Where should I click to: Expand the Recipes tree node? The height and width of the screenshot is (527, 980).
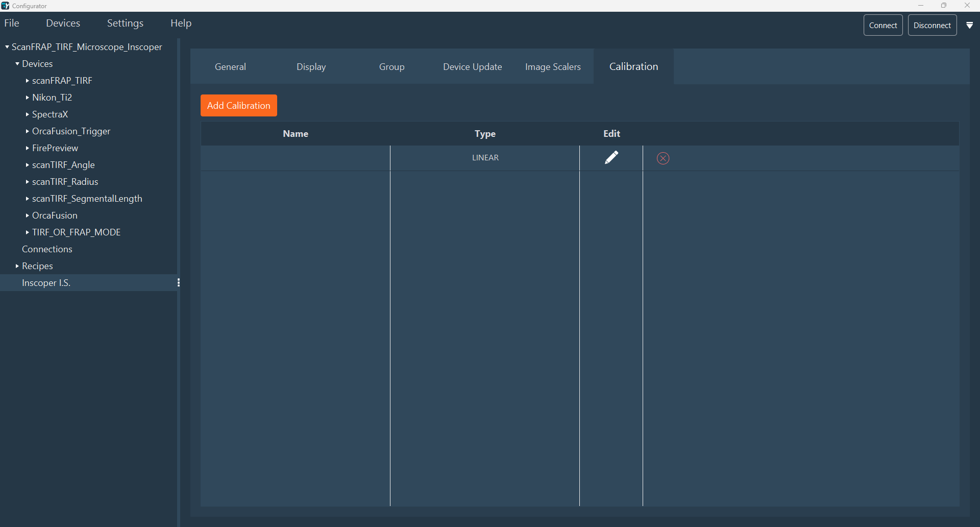pyautogui.click(x=17, y=266)
